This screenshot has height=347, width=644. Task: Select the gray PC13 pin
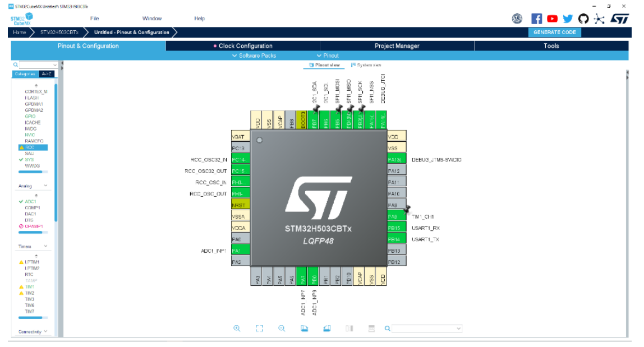(240, 148)
